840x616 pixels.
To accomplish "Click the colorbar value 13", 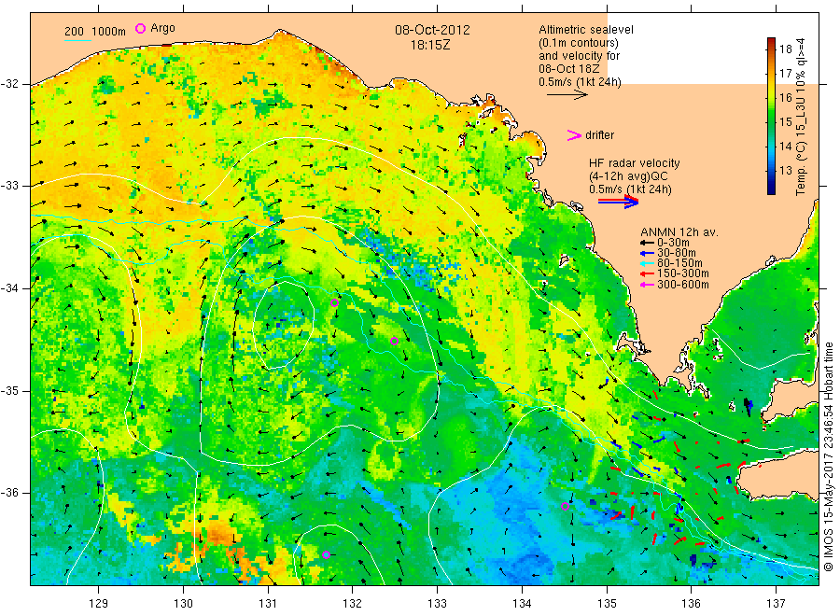I will click(785, 171).
